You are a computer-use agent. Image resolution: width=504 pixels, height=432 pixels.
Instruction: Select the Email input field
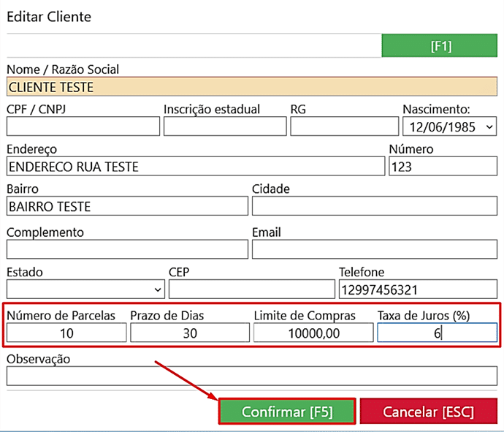click(374, 249)
